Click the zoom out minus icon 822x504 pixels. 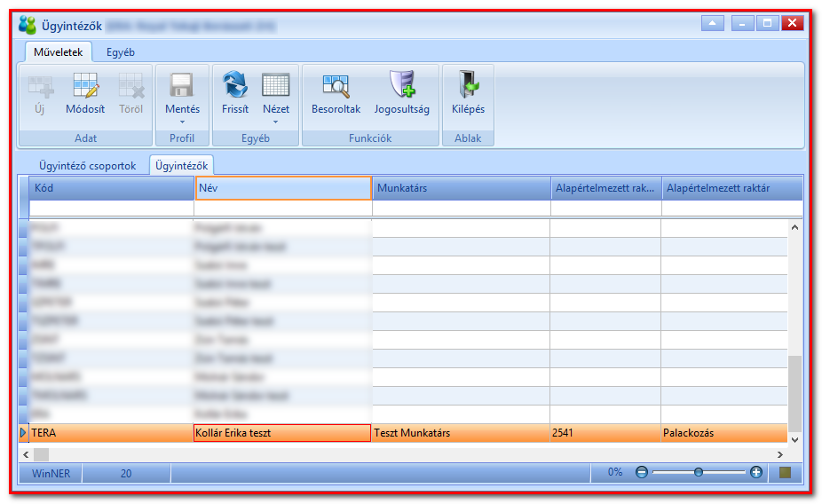tap(642, 472)
